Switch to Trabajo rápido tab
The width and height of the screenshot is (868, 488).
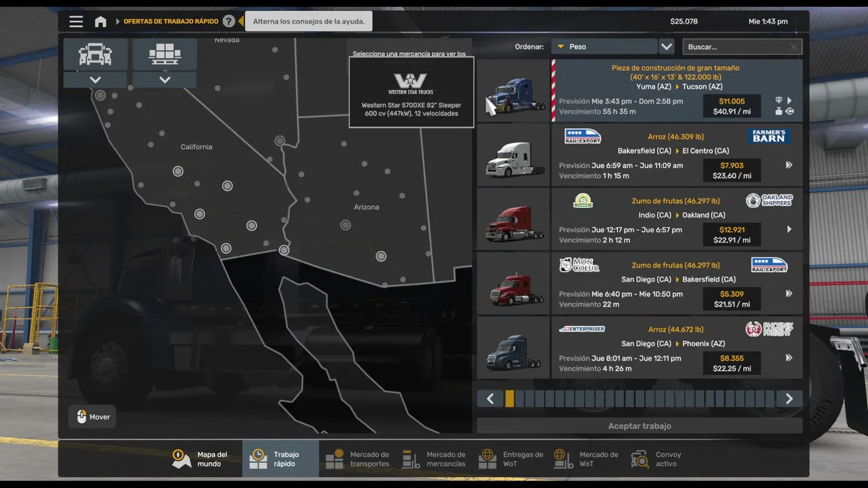coord(280,459)
